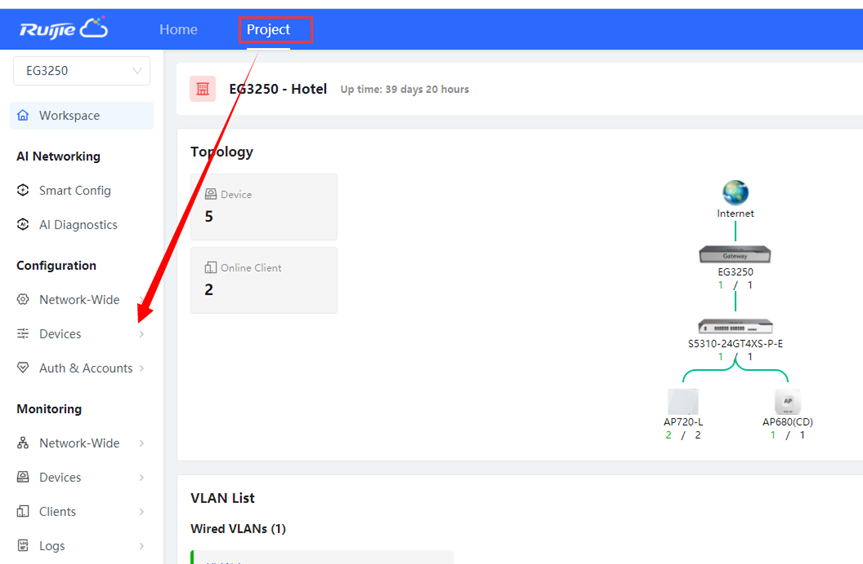Expand Network-Wide chevron under Monitoring
This screenshot has height=564, width=863.
[141, 443]
